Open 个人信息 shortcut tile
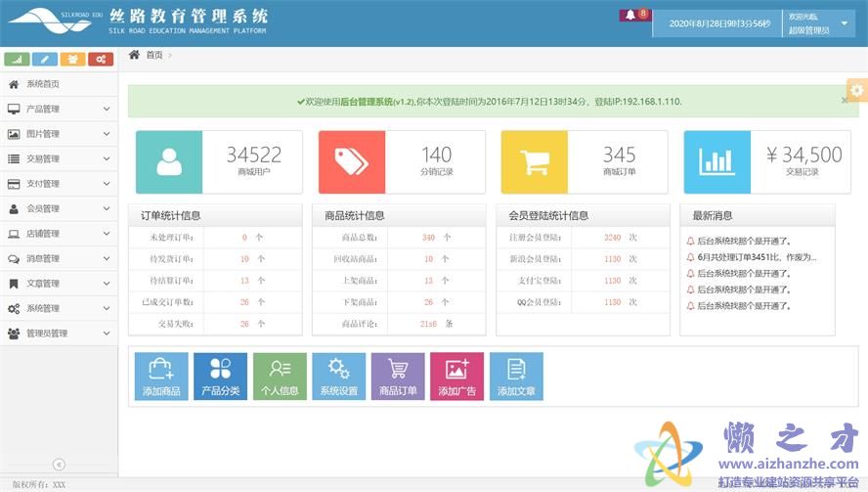 pos(280,377)
